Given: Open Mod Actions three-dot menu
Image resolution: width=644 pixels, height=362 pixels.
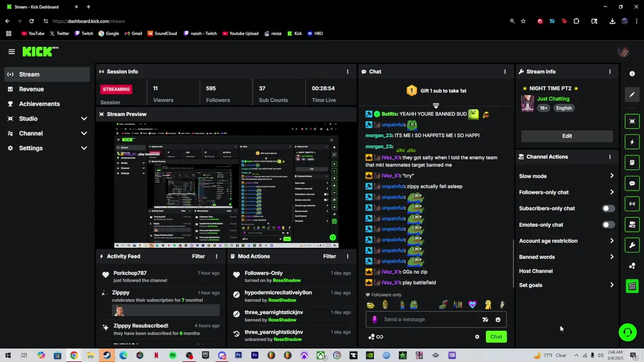Looking at the screenshot, I should [347, 256].
